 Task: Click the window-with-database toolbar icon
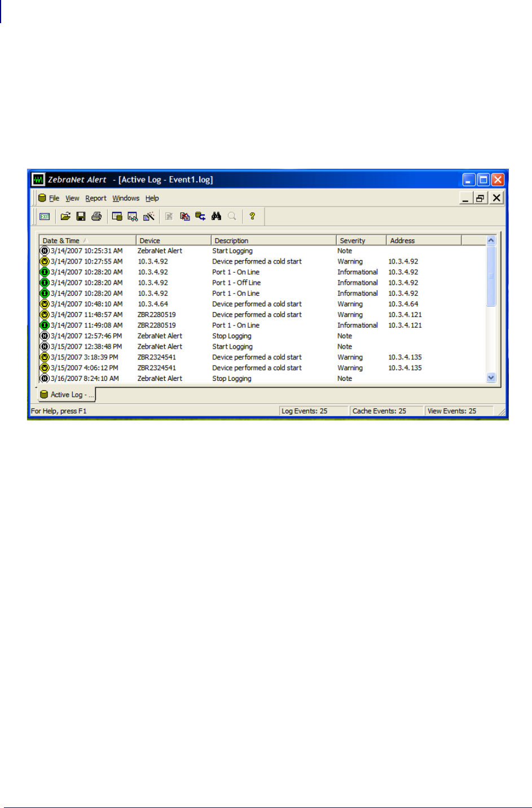click(117, 216)
